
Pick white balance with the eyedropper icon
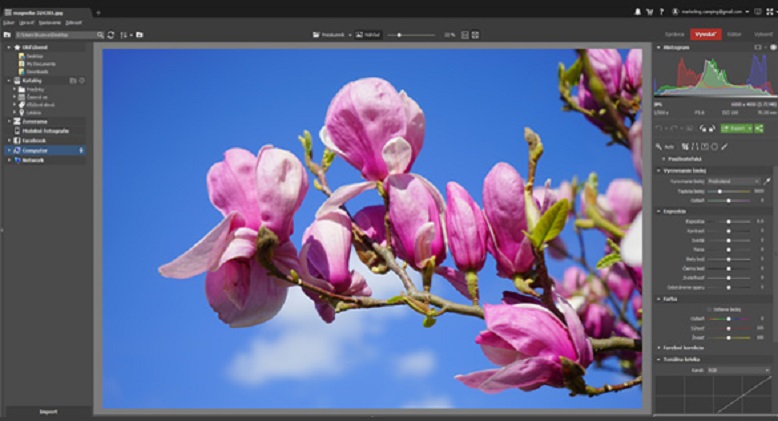[x=767, y=181]
